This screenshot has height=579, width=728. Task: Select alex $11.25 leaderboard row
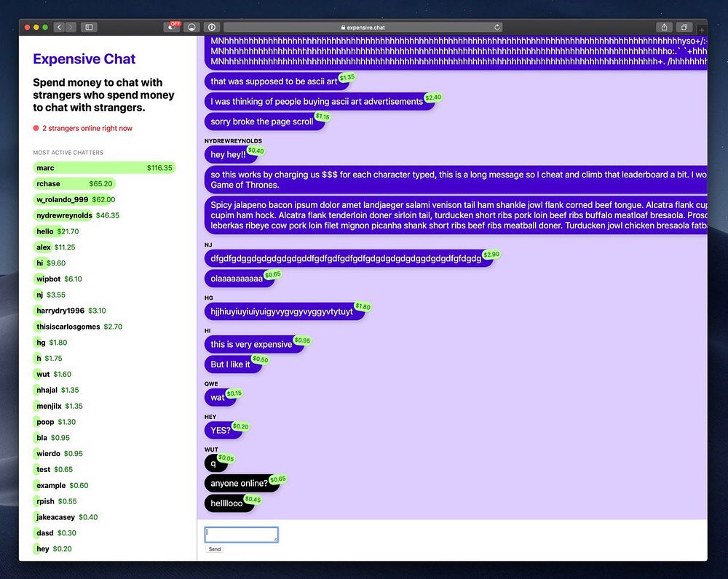click(x=55, y=247)
